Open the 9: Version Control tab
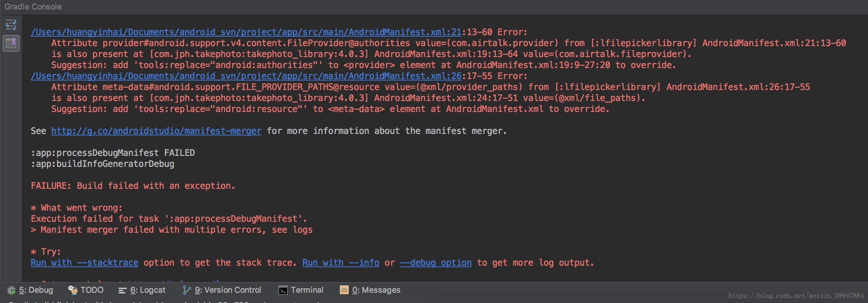Viewport: 868px width, 303px height. tap(222, 290)
